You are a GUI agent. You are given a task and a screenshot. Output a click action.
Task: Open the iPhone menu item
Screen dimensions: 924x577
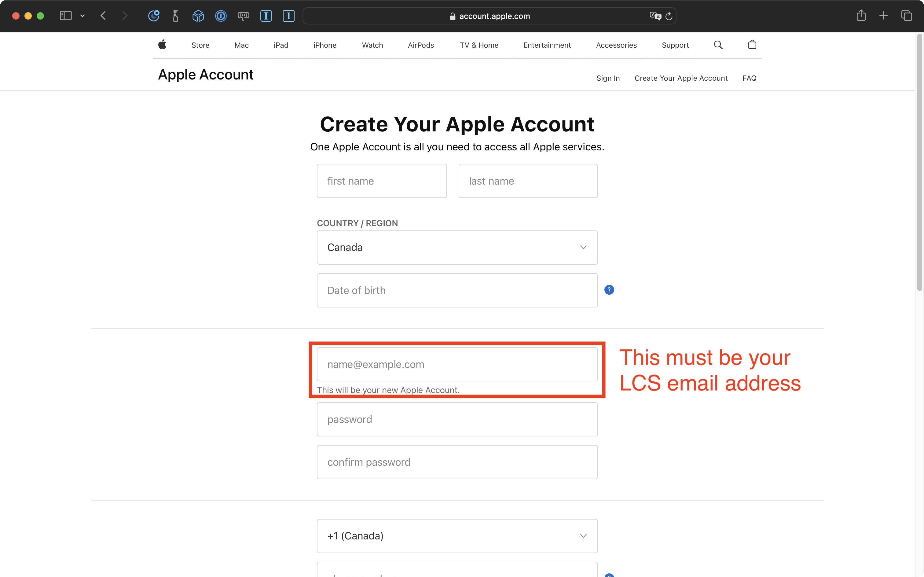(x=325, y=45)
